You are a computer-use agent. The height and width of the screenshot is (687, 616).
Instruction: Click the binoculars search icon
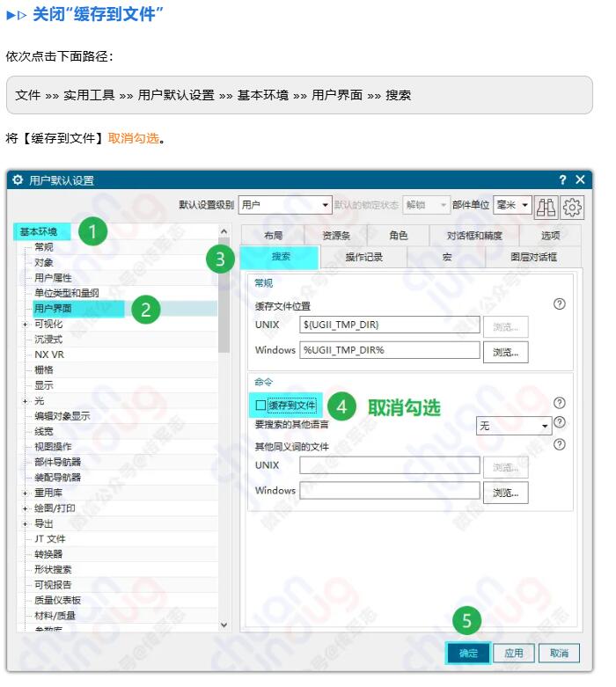pos(546,206)
